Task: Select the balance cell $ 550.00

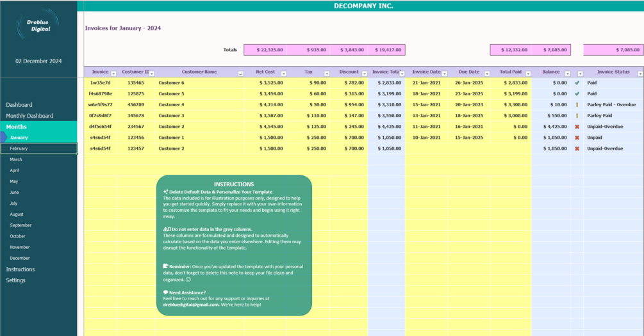Action: click(x=551, y=116)
